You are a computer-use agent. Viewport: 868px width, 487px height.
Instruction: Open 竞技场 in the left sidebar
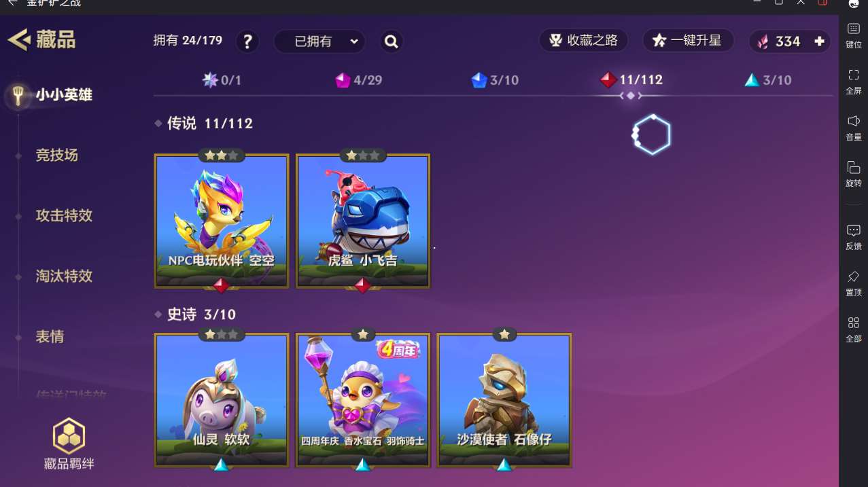pyautogui.click(x=57, y=155)
